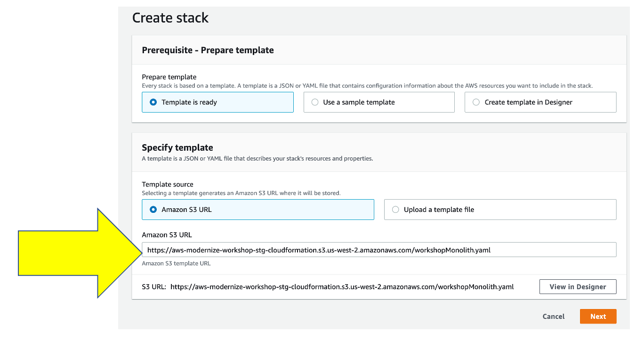
Task: Click the "Prepare template" field label
Action: 169,77
